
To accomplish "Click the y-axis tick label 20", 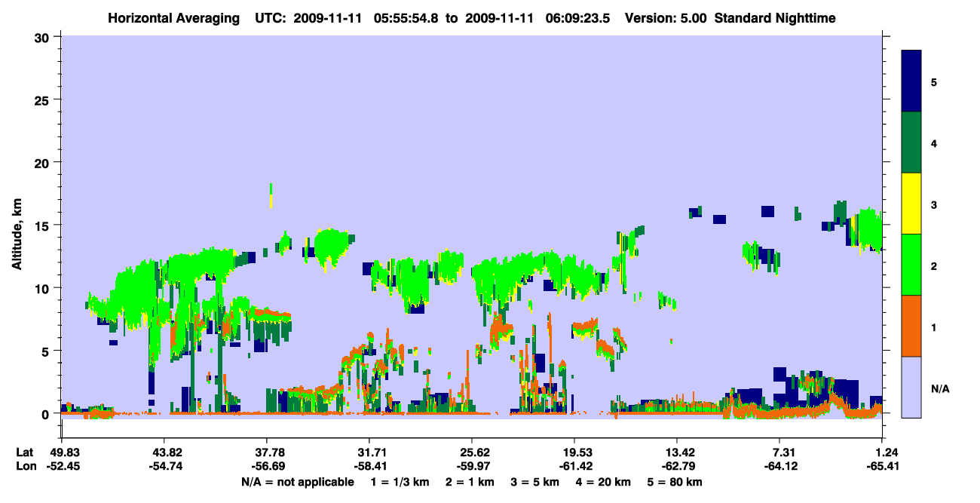I will coord(44,163).
